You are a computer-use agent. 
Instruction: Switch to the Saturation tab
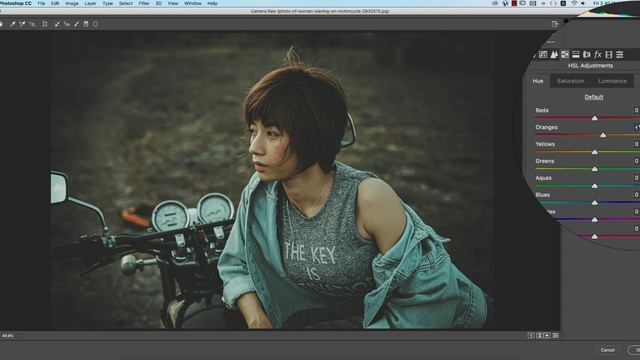(571, 81)
